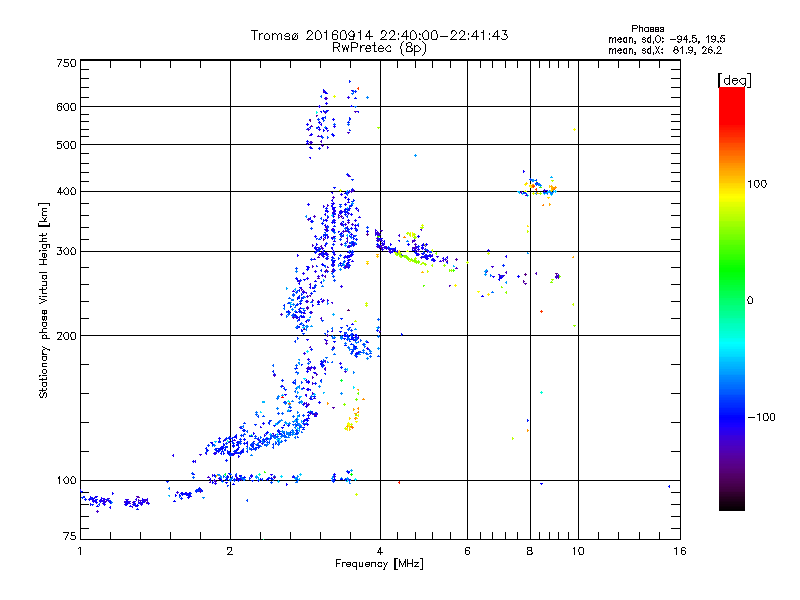The image size is (800, 600).
Task: Click the x-axis label 'Frequency [MHz]'
Action: 379,564
